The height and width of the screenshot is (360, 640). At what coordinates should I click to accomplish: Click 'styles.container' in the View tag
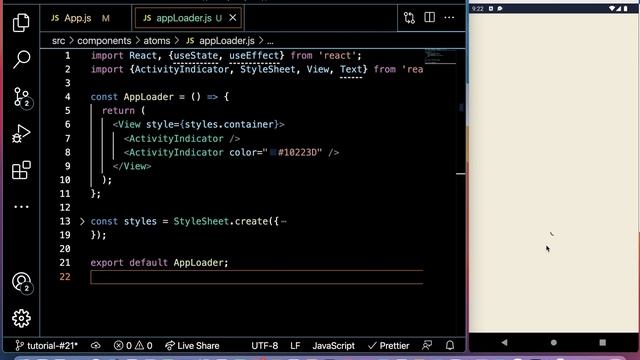(229, 124)
